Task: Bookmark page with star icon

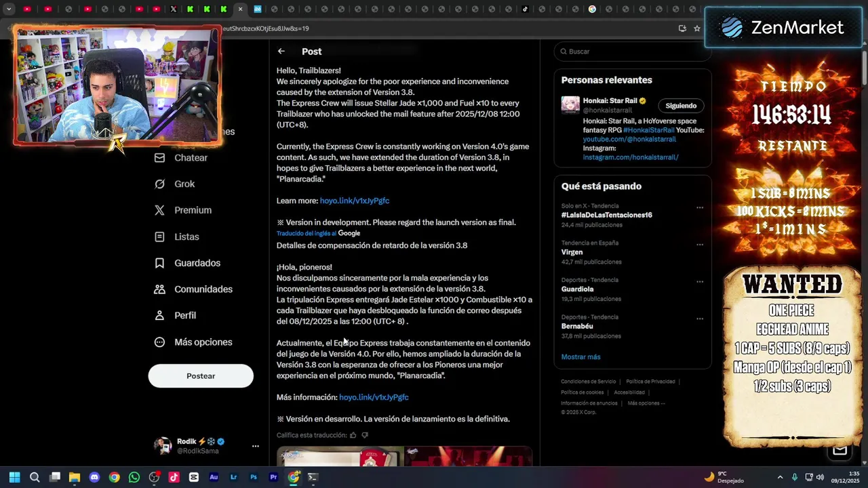Action: (696, 28)
